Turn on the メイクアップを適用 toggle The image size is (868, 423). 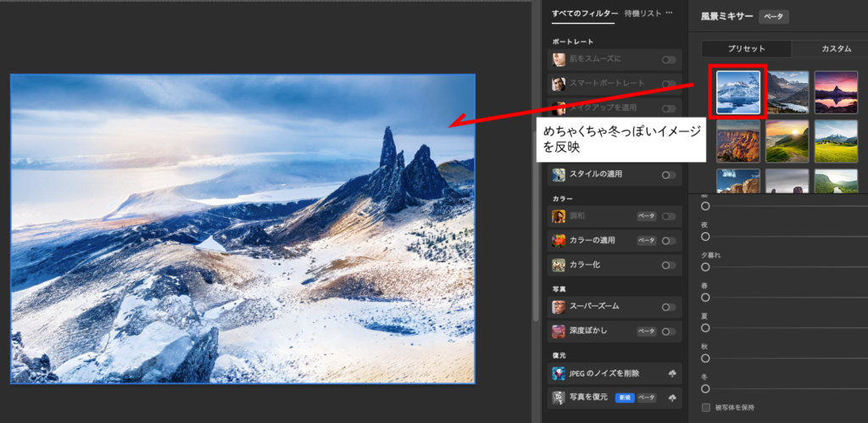pos(669,109)
